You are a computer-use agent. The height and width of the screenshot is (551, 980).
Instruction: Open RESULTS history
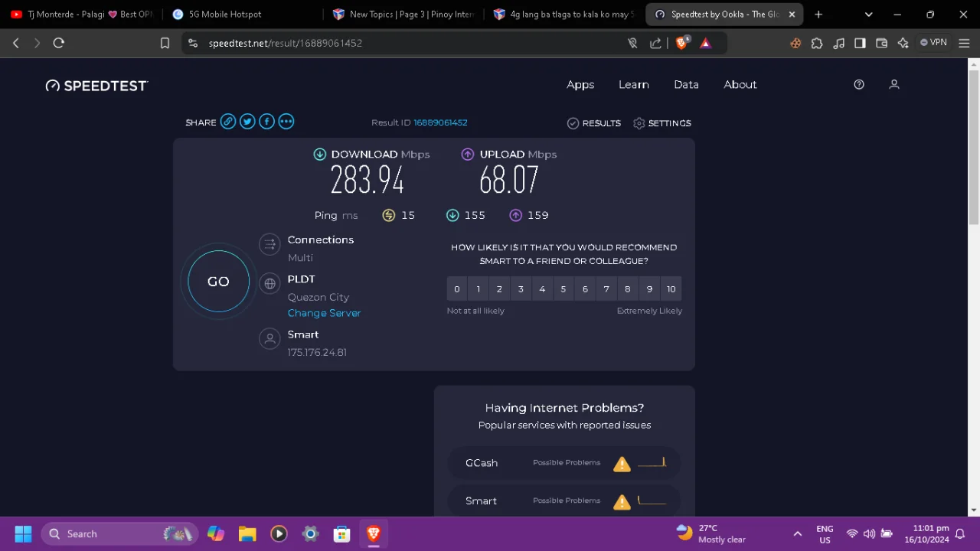pyautogui.click(x=593, y=122)
